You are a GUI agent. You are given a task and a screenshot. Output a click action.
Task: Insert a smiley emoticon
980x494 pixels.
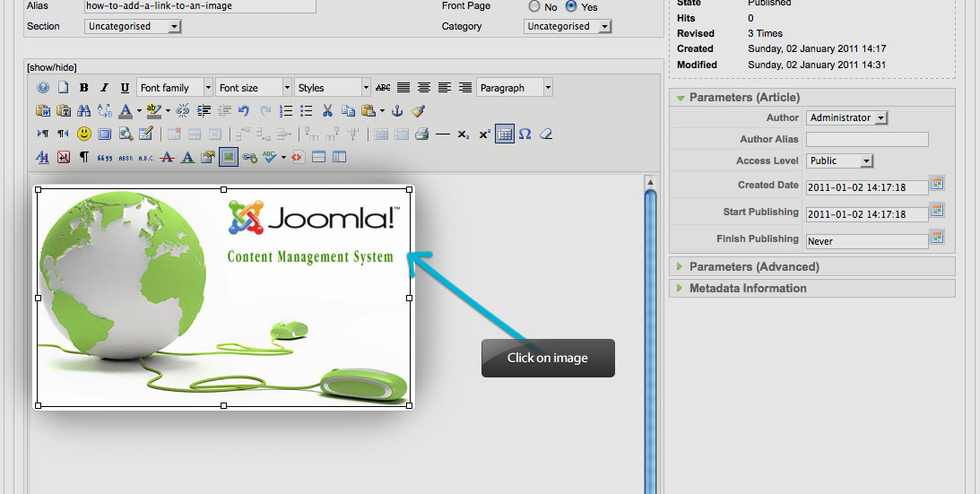tap(83, 134)
